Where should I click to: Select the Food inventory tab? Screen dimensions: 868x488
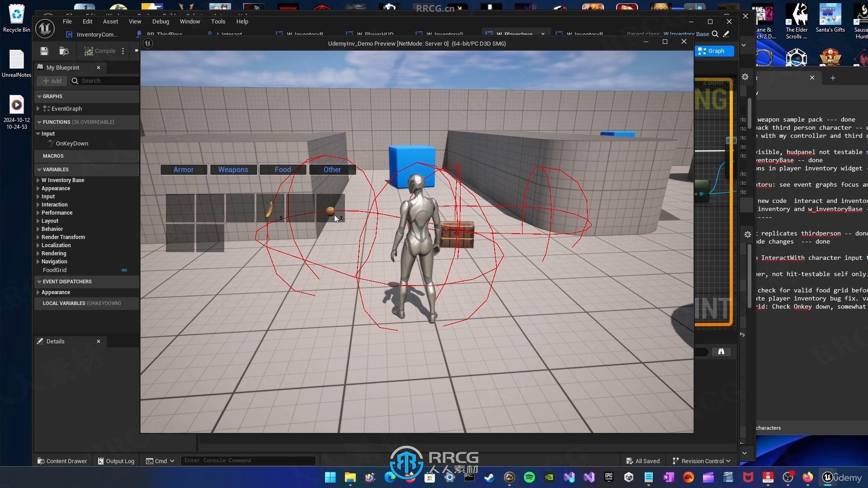point(283,169)
